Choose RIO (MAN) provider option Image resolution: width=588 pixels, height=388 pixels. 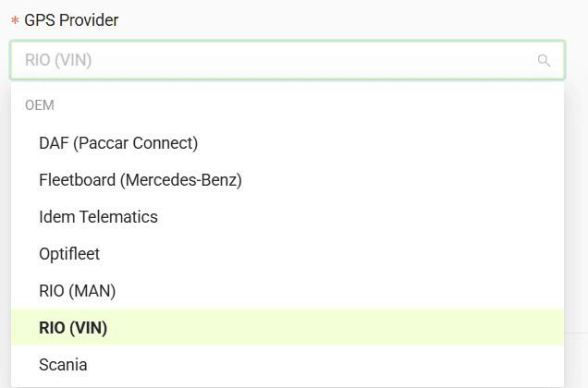click(77, 291)
